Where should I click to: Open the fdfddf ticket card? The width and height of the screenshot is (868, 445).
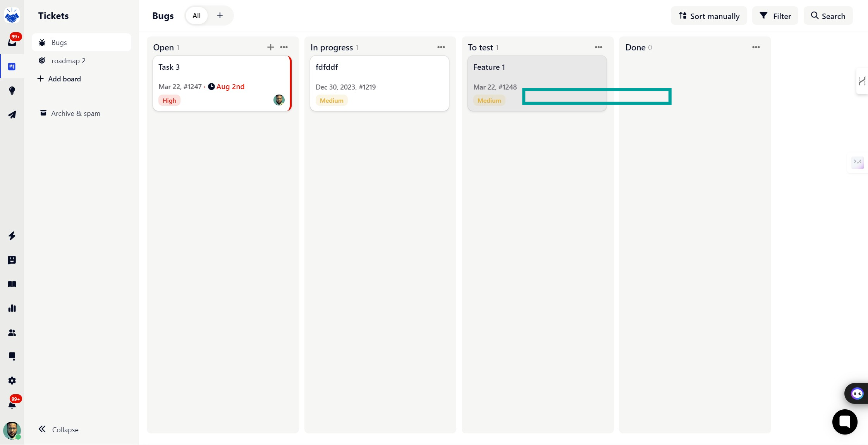point(380,83)
